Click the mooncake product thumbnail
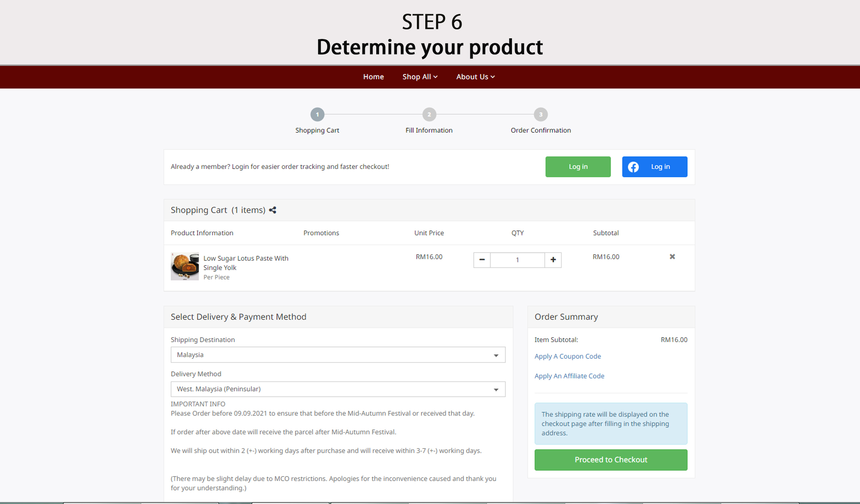The height and width of the screenshot is (504, 860). 185,266
